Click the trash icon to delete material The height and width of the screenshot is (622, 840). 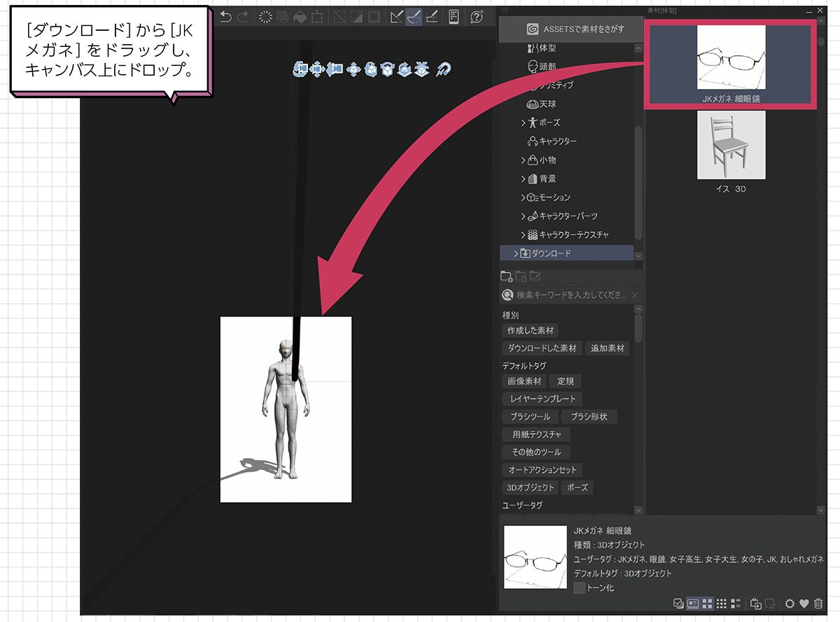click(818, 603)
